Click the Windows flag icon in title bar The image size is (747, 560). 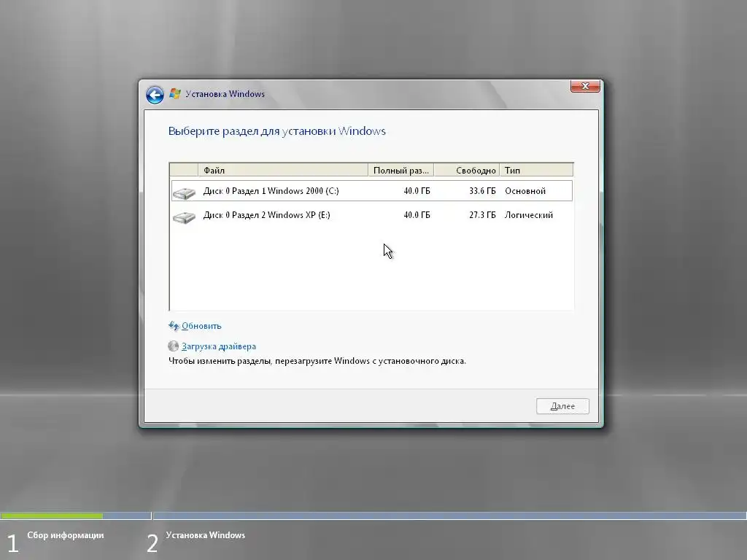175,94
